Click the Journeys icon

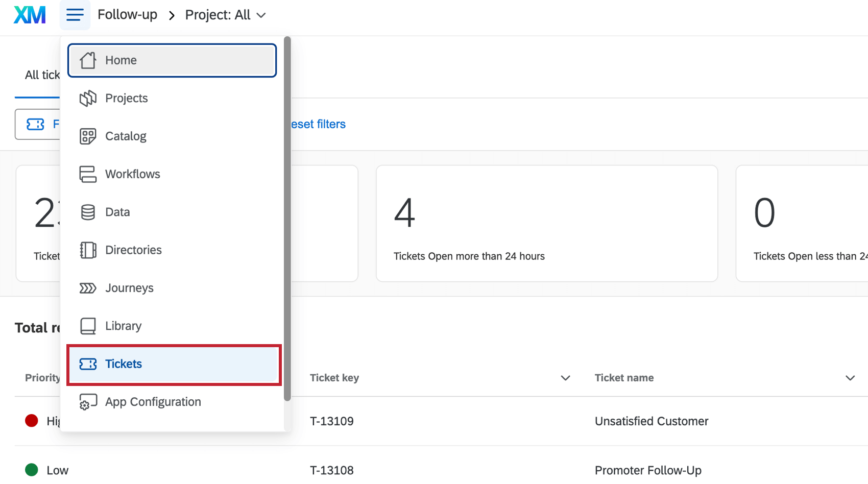88,287
